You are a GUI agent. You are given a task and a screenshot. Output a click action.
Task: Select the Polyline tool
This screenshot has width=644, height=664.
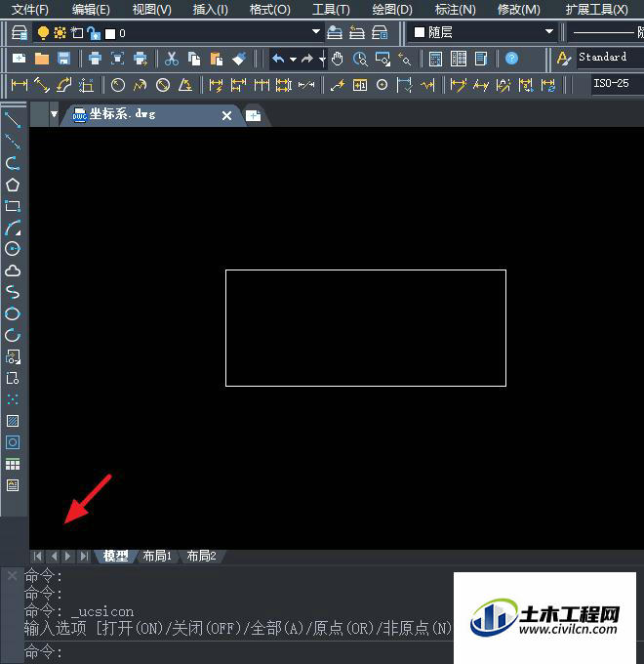pyautogui.click(x=13, y=163)
